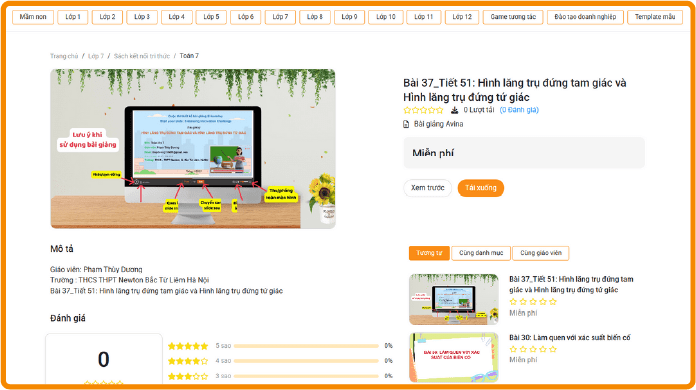Select the Game tương tác menu item
Viewport: 696px width, 390px height.
click(x=513, y=17)
